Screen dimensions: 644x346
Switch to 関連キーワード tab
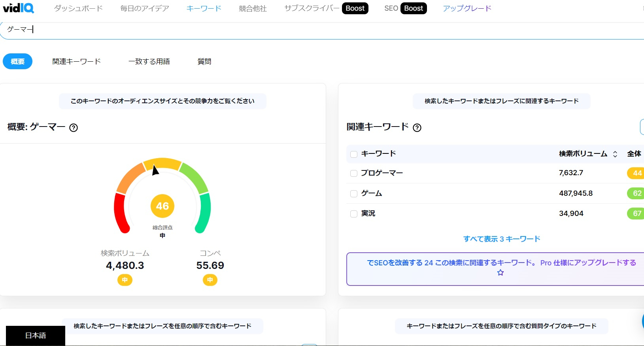77,61
